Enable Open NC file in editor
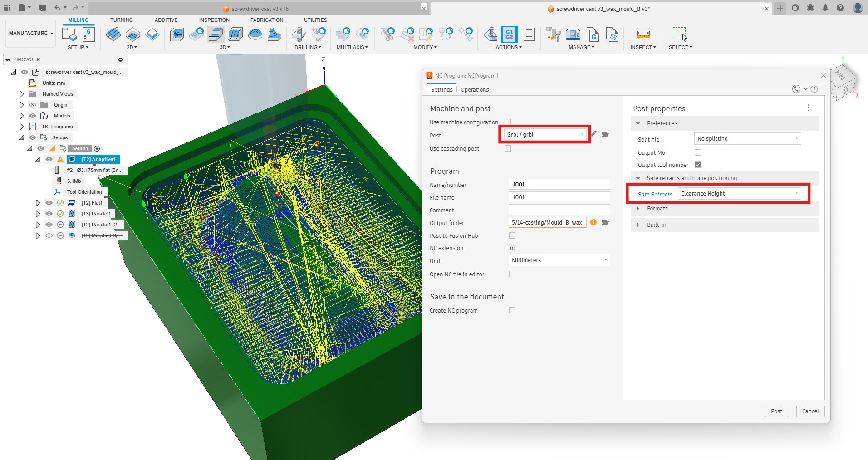Image resolution: width=868 pixels, height=460 pixels. (512, 274)
